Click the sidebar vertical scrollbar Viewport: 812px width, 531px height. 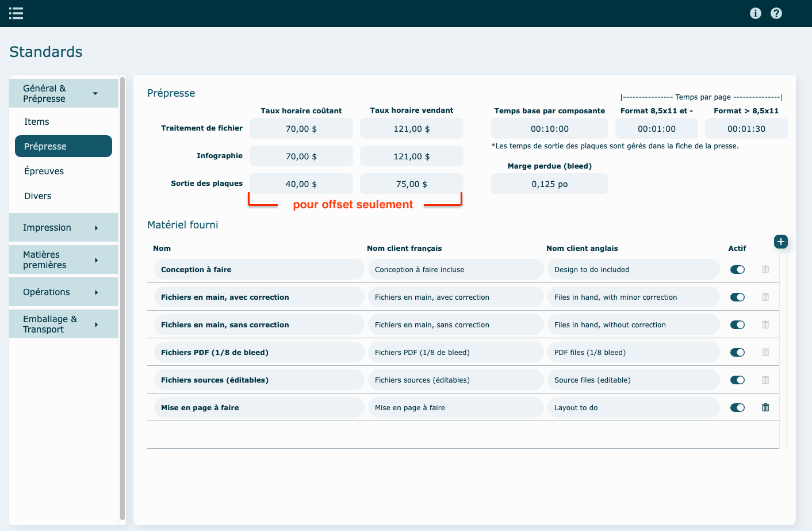pyautogui.click(x=122, y=298)
